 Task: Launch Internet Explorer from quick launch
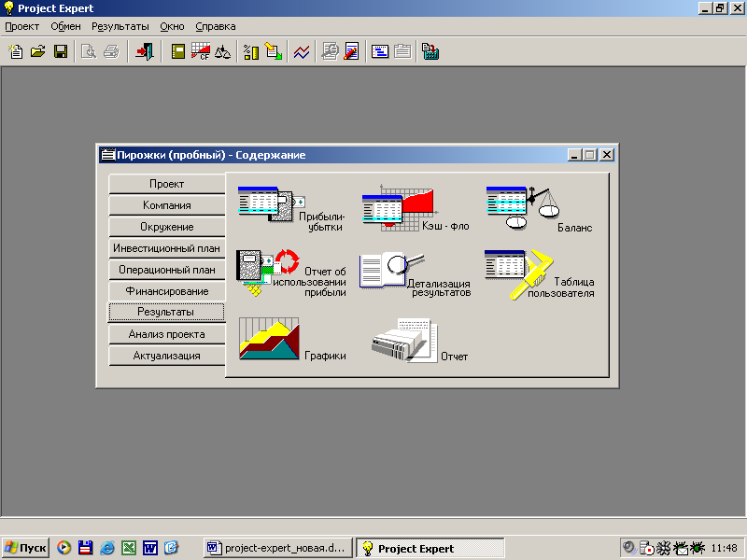coord(106,548)
